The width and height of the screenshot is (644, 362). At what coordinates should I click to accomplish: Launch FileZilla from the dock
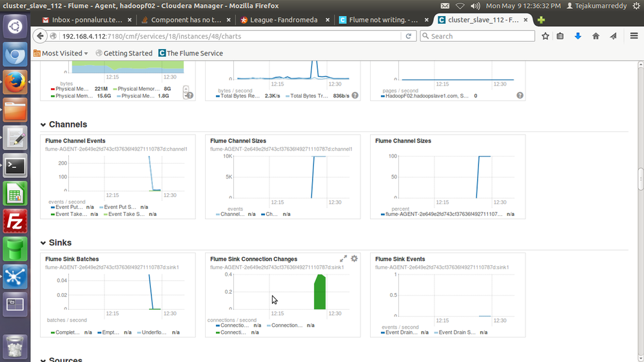[x=15, y=221]
